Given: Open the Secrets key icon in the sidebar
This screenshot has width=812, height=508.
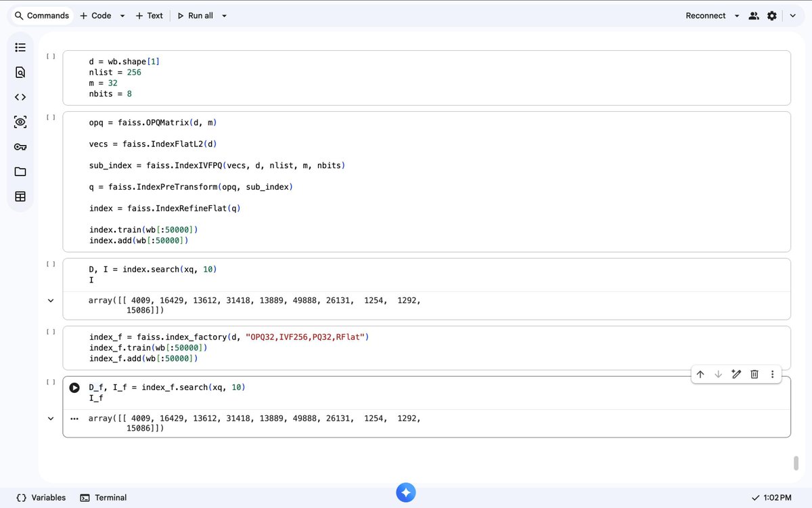Looking at the screenshot, I should point(20,147).
